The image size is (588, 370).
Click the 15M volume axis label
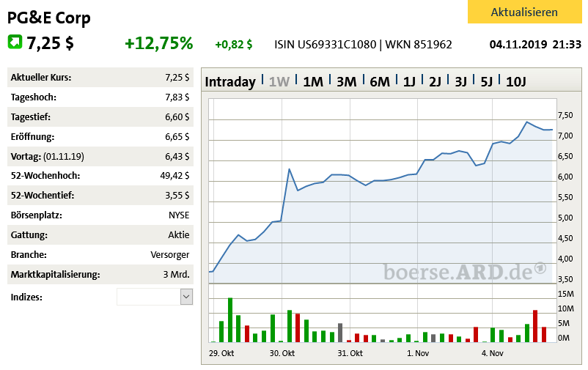566,294
